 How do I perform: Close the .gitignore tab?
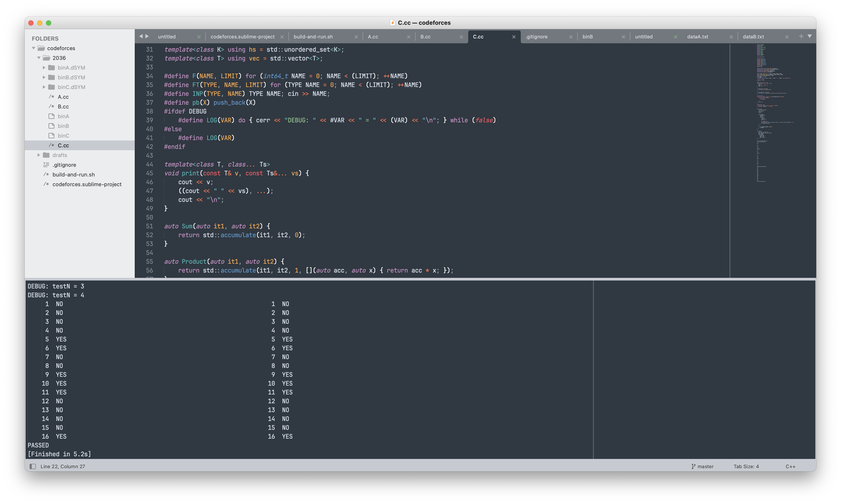(571, 37)
